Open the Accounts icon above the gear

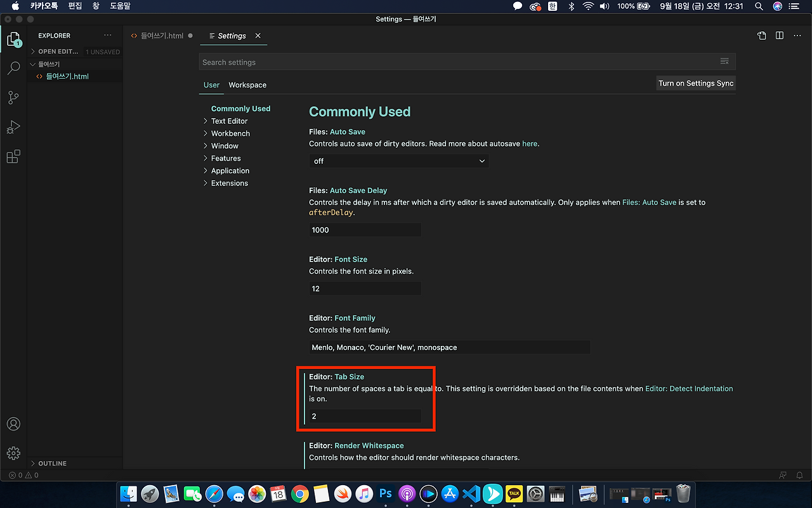coord(13,424)
